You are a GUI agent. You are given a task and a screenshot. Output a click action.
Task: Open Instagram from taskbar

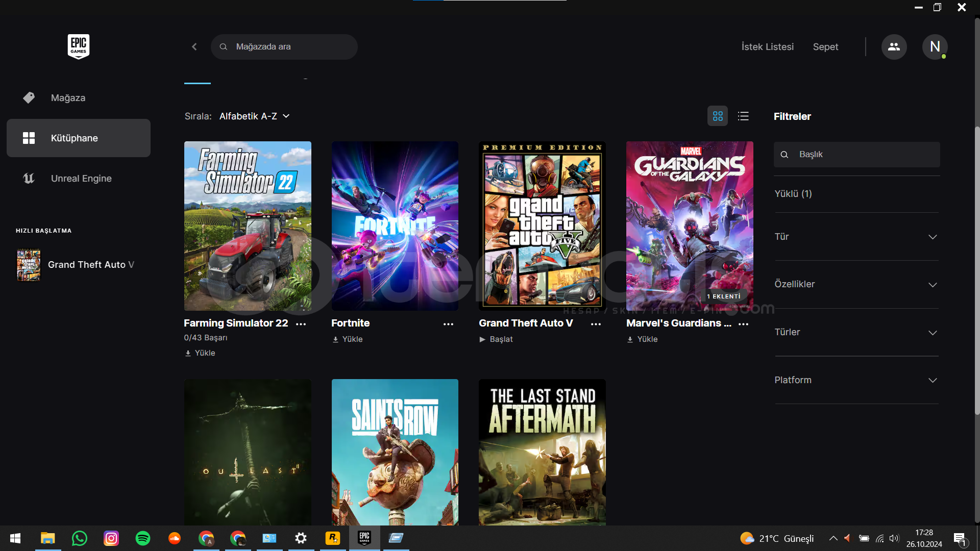tap(111, 538)
